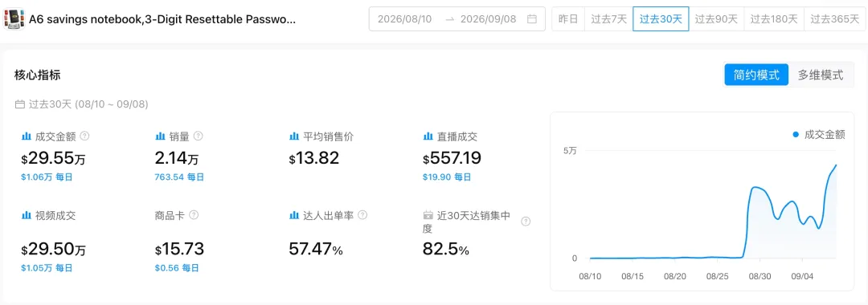Select the 过去365天 time range tab
Image resolution: width=868 pixels, height=305 pixels.
pos(835,19)
